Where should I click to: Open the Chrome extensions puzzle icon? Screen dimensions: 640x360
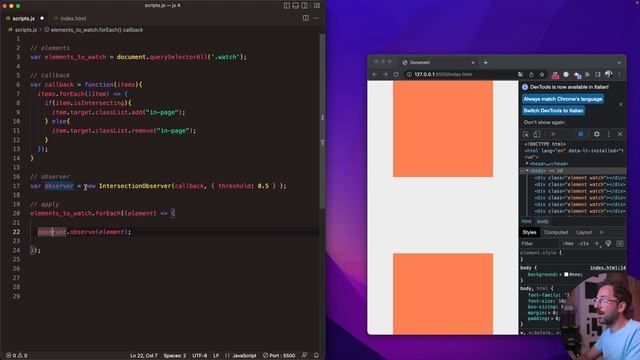(587, 74)
